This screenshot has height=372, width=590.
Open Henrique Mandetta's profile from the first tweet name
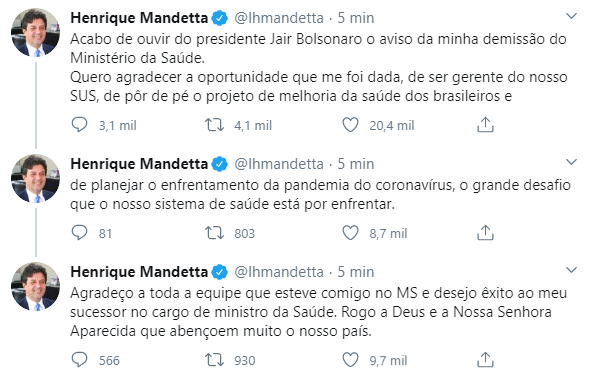point(139,18)
